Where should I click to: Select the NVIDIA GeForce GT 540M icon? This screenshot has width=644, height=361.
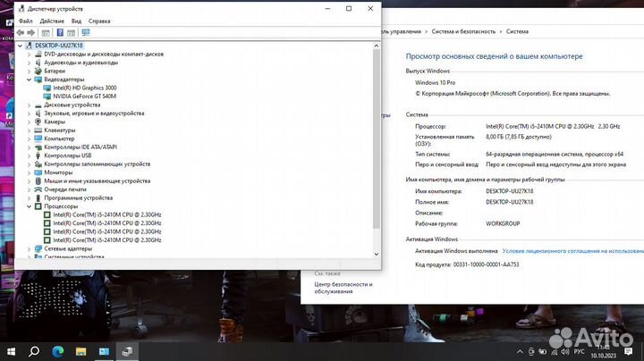47,97
